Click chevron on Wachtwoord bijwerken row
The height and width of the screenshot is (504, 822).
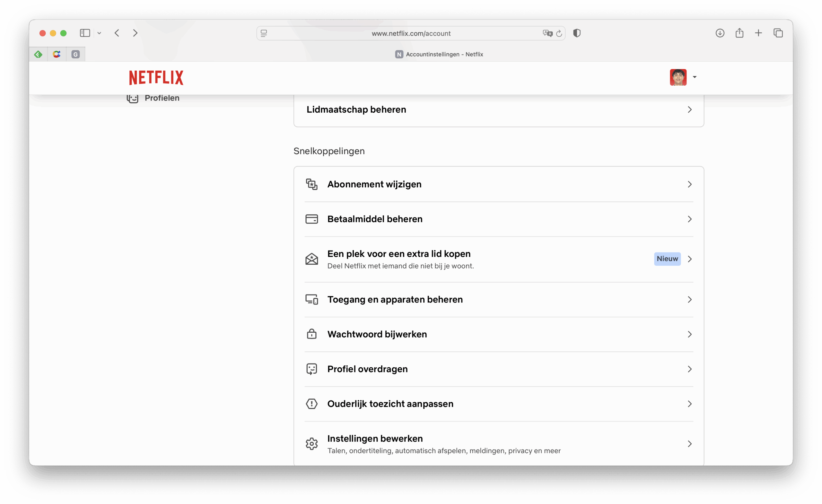click(x=690, y=334)
